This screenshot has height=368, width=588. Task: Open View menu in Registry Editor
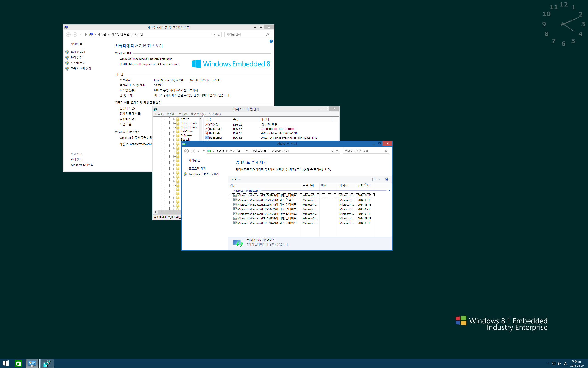[x=183, y=114]
